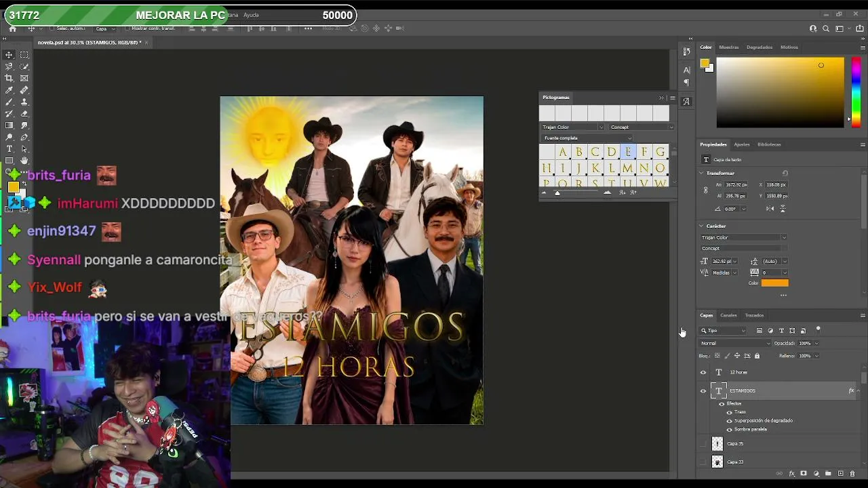Toggle Superposición de degradado effect visibility
Image resolution: width=868 pixels, height=488 pixels.
730,421
